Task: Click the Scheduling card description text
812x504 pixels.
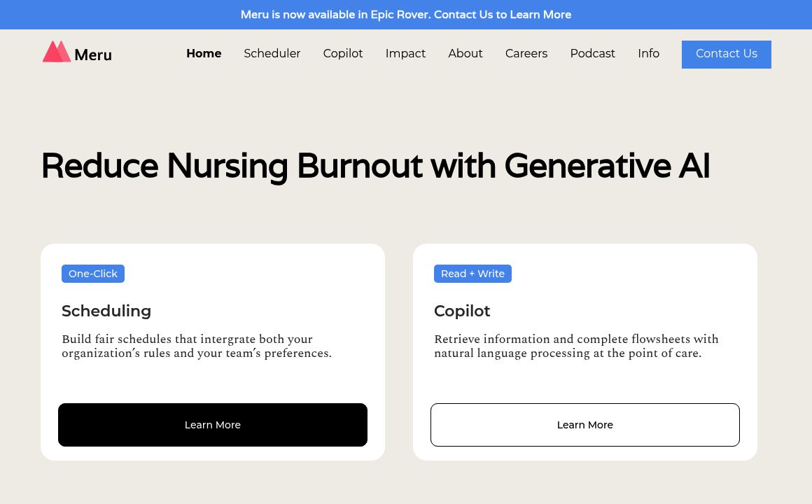Action: pos(197,346)
